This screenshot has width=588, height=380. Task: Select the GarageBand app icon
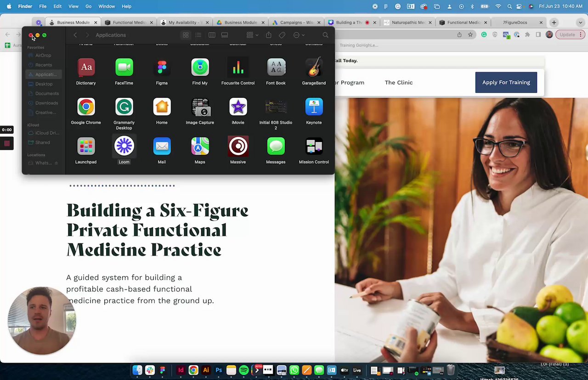(314, 68)
